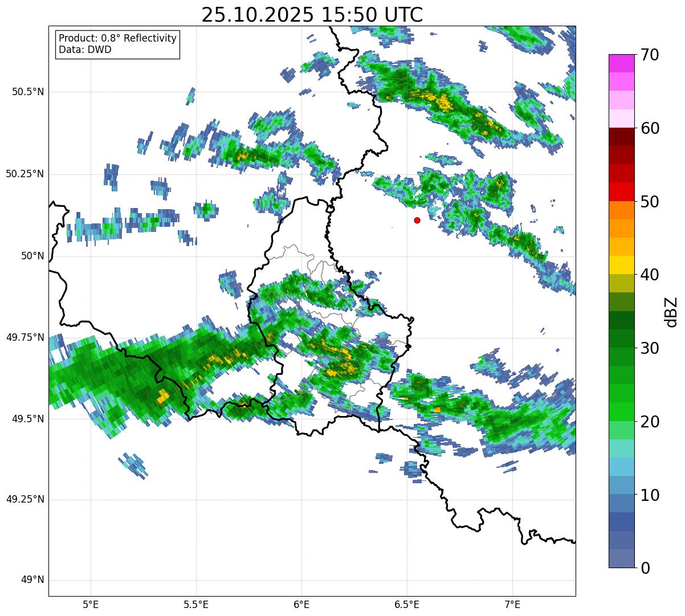Click the 'dBZ' colorbar label
The image size is (685, 616).
(671, 311)
